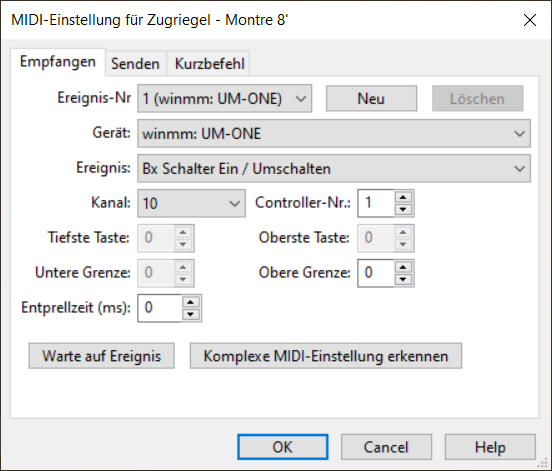Open the Kanal channel dropdown
The width and height of the screenshot is (552, 471).
click(x=191, y=203)
